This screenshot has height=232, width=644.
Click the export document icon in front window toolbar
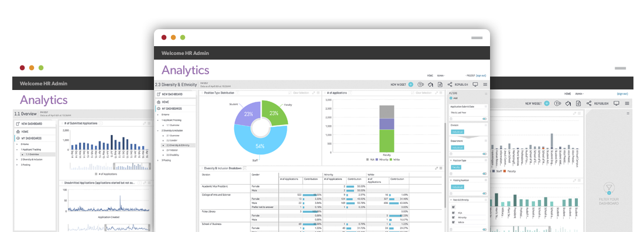440,84
